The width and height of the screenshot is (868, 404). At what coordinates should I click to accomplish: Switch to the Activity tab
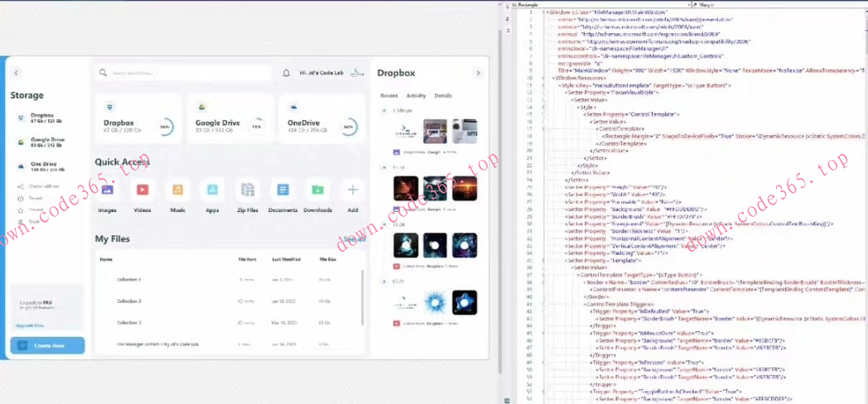pos(417,96)
